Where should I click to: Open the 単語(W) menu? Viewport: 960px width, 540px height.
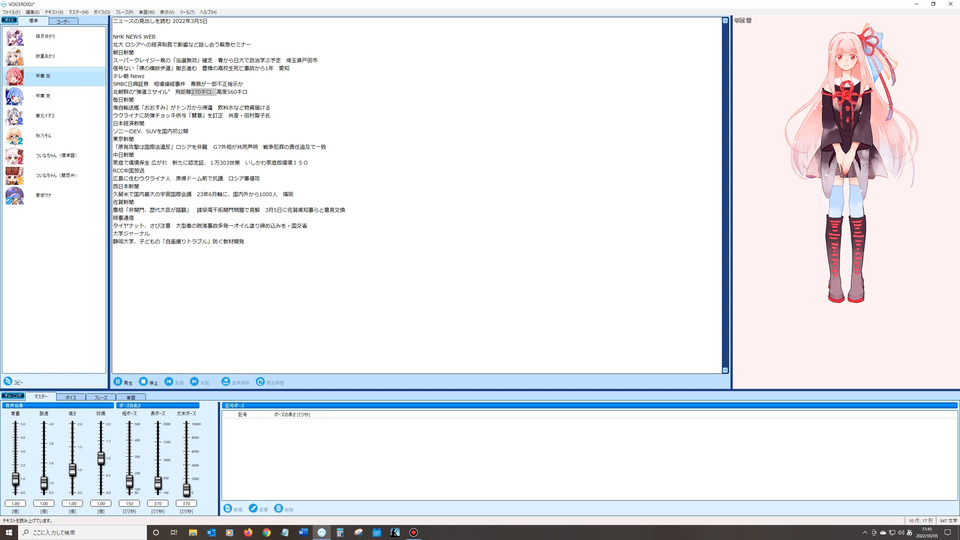(x=146, y=12)
